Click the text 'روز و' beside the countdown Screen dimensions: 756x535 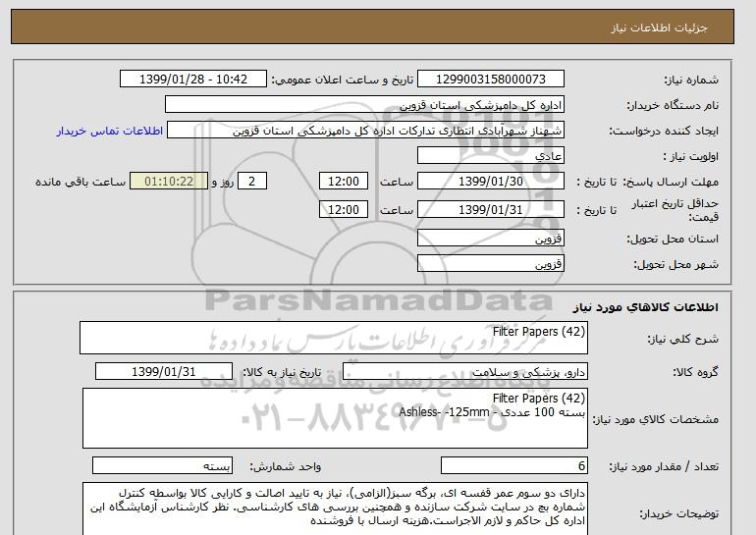pyautogui.click(x=223, y=182)
